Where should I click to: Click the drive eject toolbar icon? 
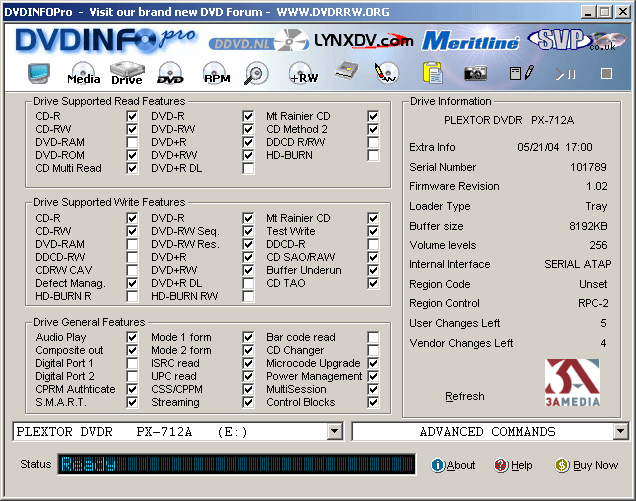tap(346, 71)
